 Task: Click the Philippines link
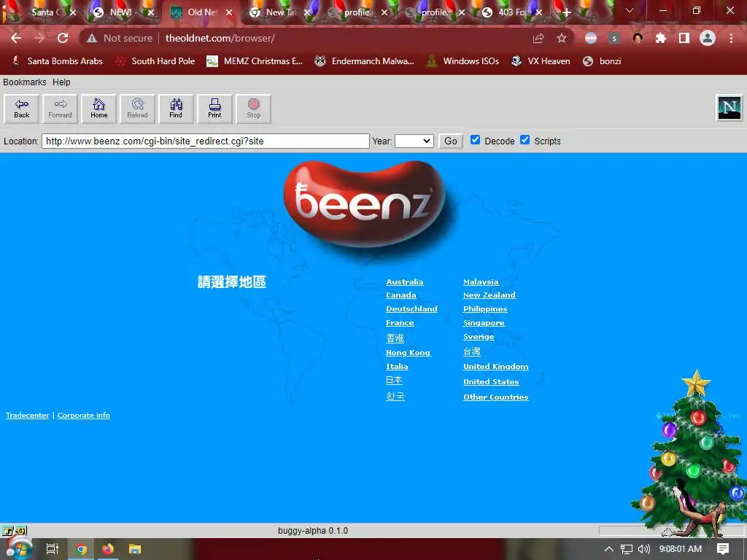[485, 309]
